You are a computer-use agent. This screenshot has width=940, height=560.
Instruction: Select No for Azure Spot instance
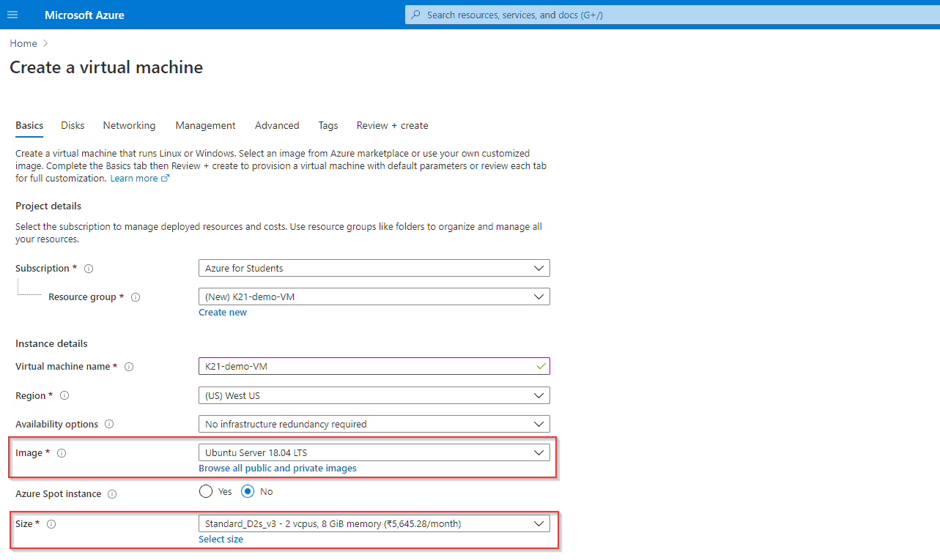[247, 491]
